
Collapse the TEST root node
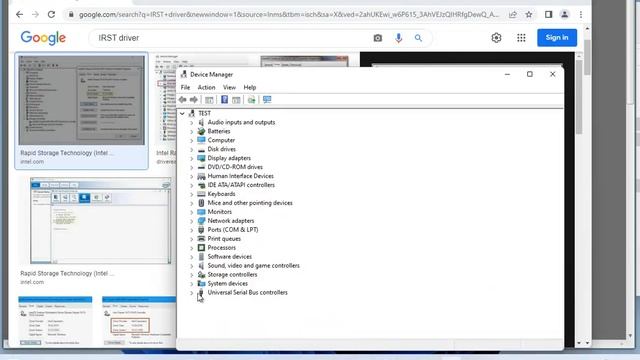tap(182, 113)
